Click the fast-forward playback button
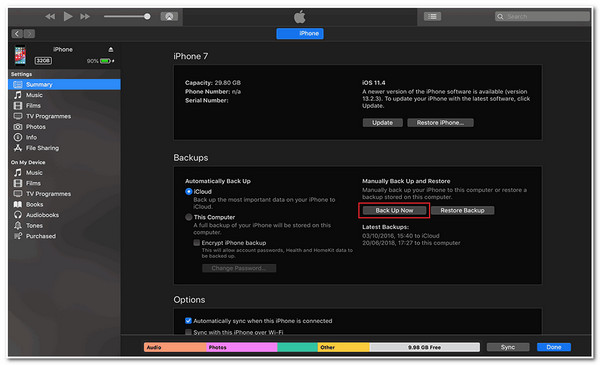The width and height of the screenshot is (600, 365). coord(85,16)
